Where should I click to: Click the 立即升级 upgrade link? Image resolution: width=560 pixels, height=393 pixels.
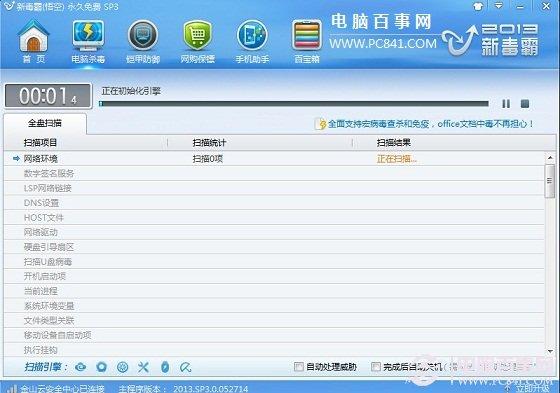(531, 389)
